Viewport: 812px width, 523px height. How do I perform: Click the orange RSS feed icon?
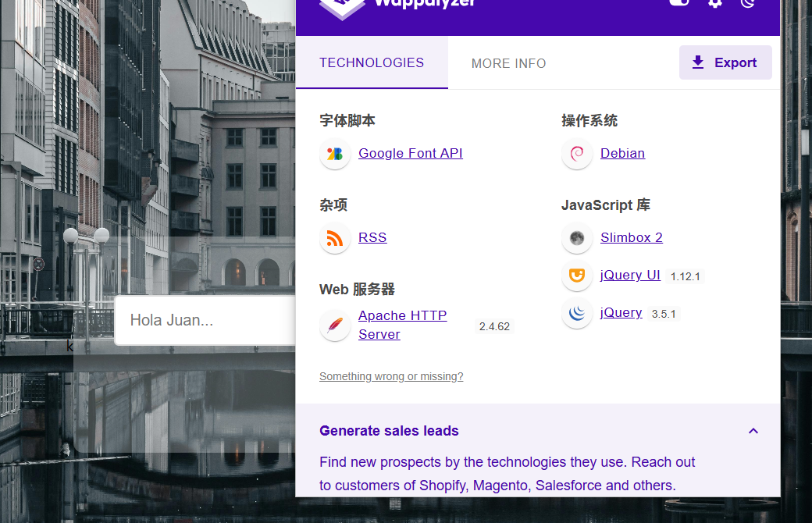pos(334,238)
